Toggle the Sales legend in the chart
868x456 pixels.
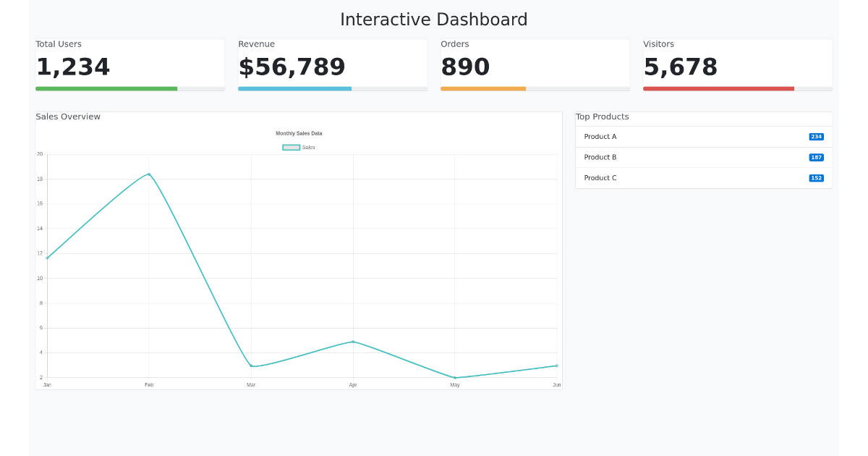click(x=301, y=147)
